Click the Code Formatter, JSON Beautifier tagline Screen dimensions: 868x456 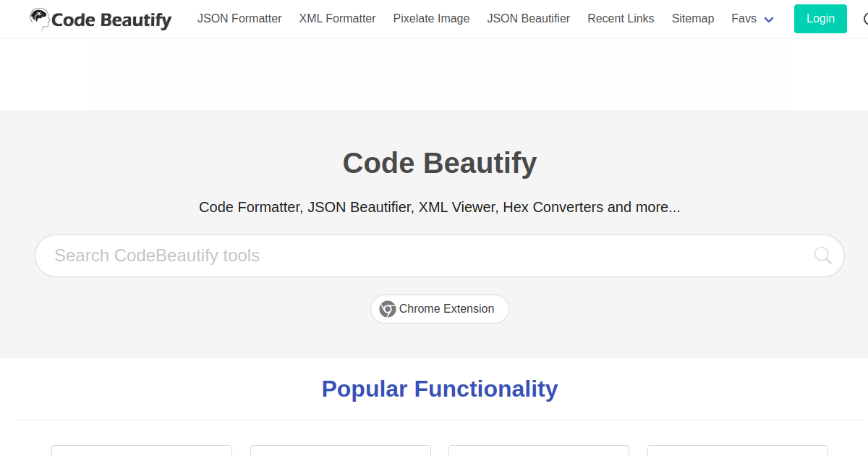coord(440,207)
